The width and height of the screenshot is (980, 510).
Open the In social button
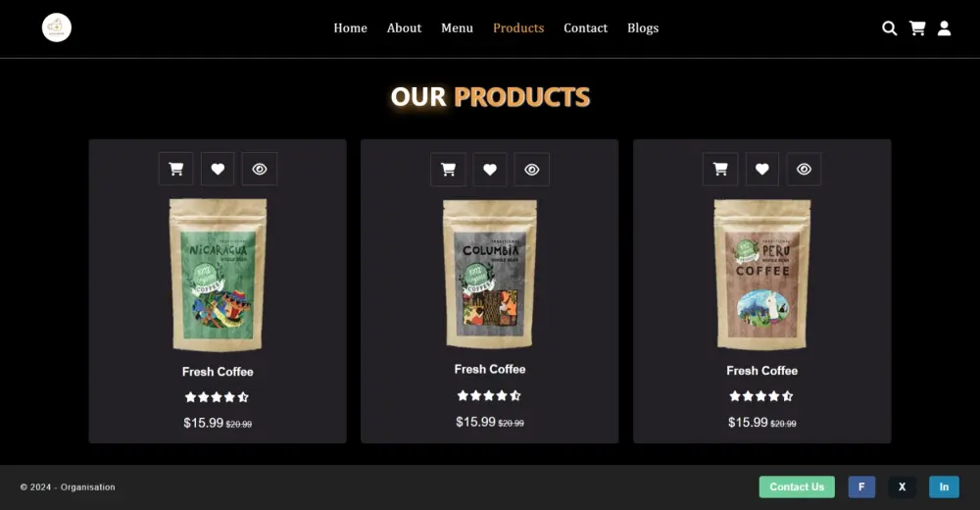pos(944,486)
